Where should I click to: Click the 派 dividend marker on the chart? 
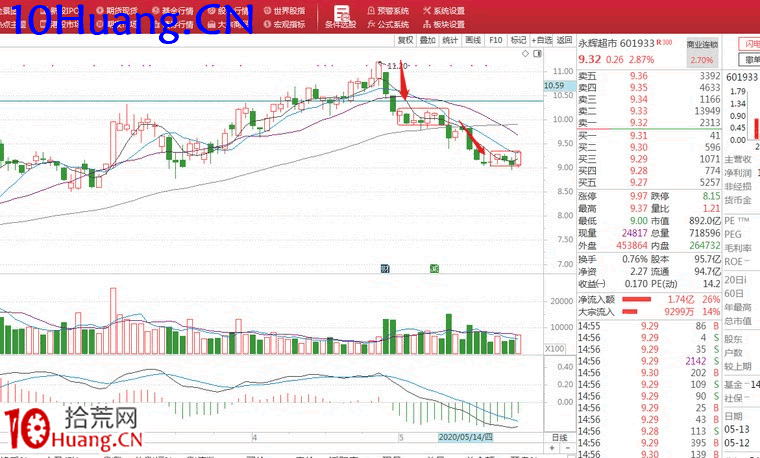tap(434, 268)
